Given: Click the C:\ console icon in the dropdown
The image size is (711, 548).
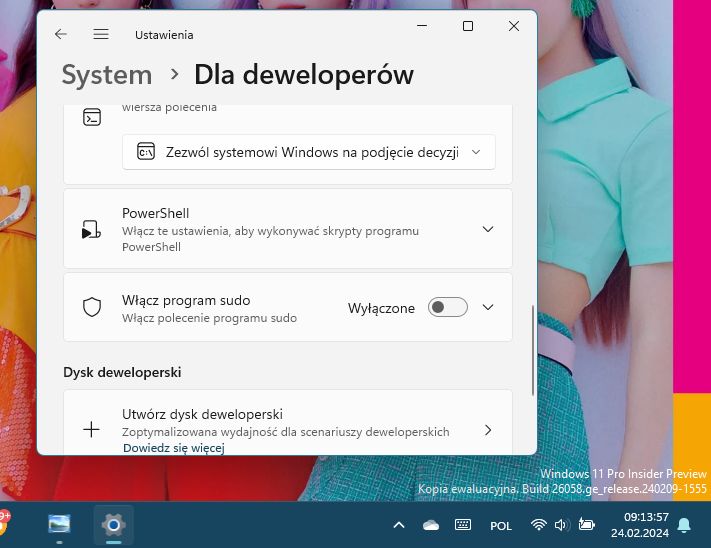Looking at the screenshot, I should 146,151.
